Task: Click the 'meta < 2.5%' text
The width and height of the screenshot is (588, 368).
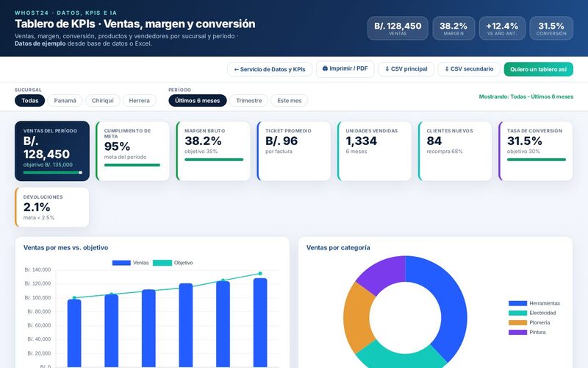Action: click(x=39, y=218)
